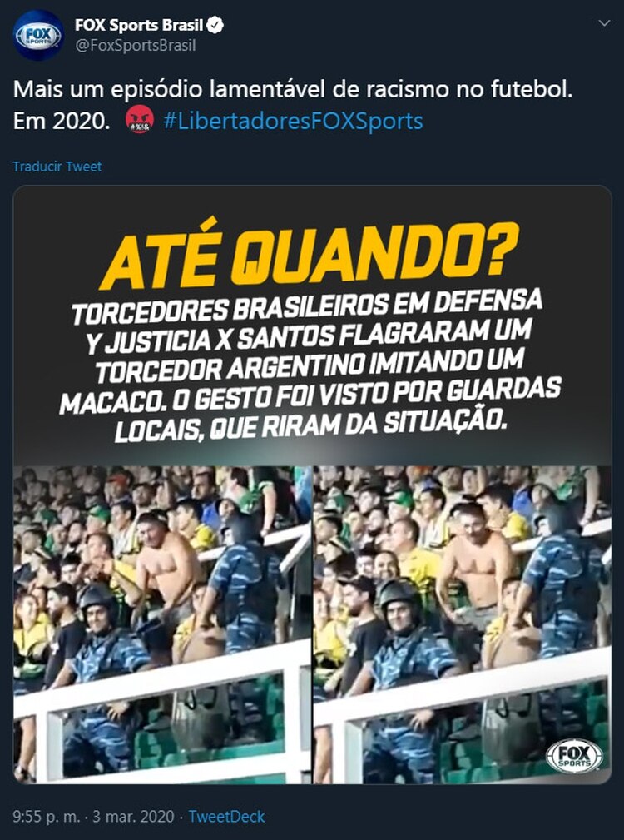624x840 pixels.
Task: Open the left stadium crowd photo
Action: click(162, 624)
